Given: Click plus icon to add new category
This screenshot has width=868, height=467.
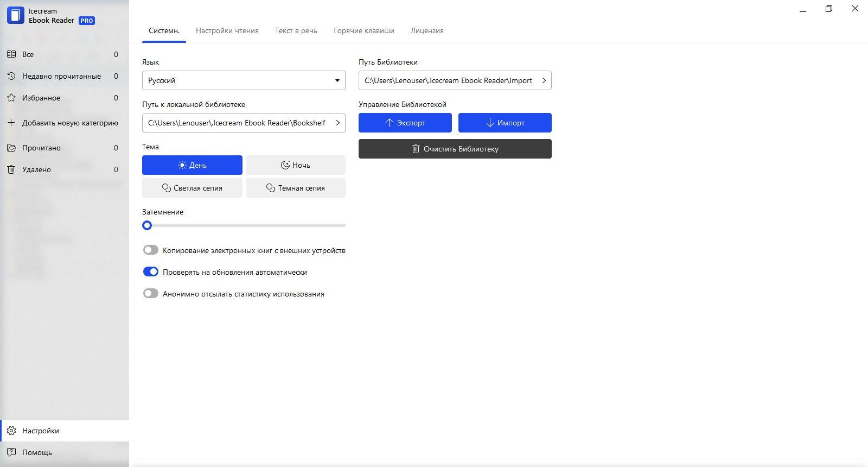Looking at the screenshot, I should pyautogui.click(x=11, y=123).
